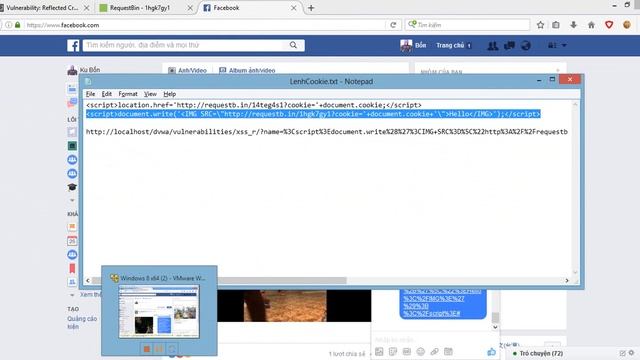Reload the current page
This screenshot has width=640, height=360.
click(x=393, y=25)
